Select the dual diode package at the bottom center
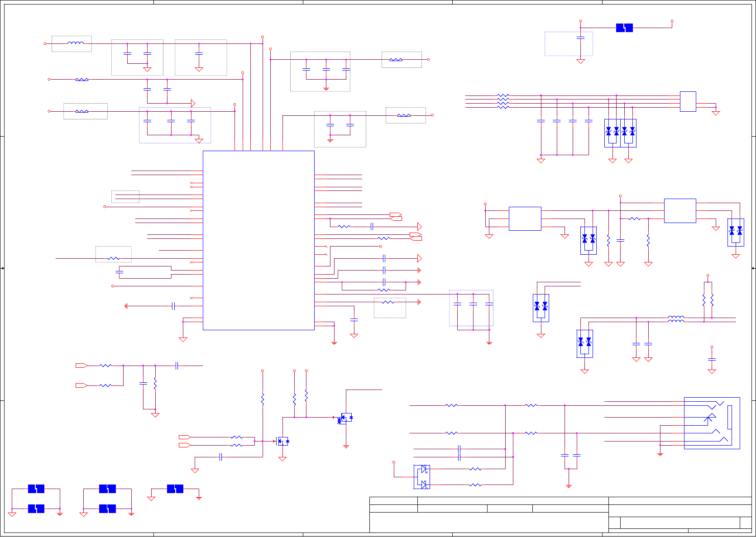The height and width of the screenshot is (537, 756). 422,477
